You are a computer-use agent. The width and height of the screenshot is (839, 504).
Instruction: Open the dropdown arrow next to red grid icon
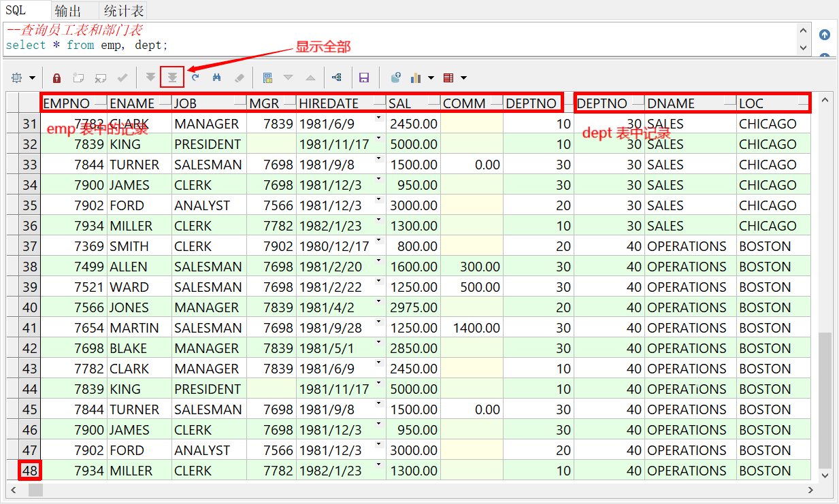pos(464,78)
